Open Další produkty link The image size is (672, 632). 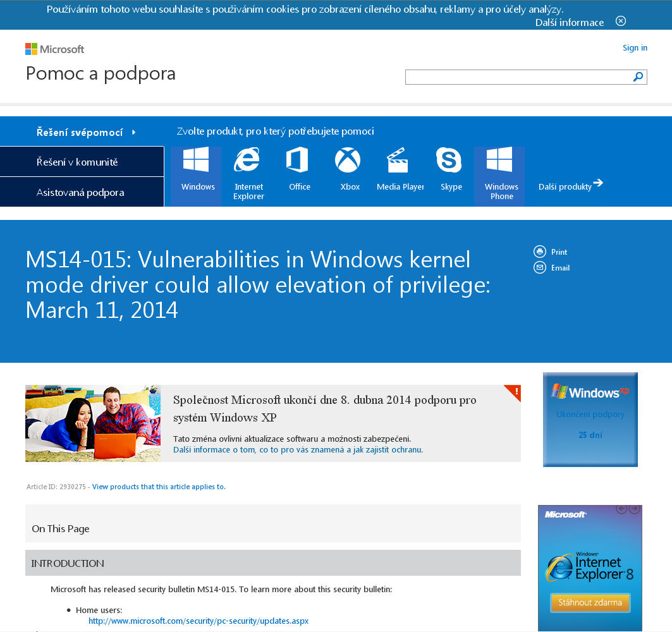coord(565,186)
